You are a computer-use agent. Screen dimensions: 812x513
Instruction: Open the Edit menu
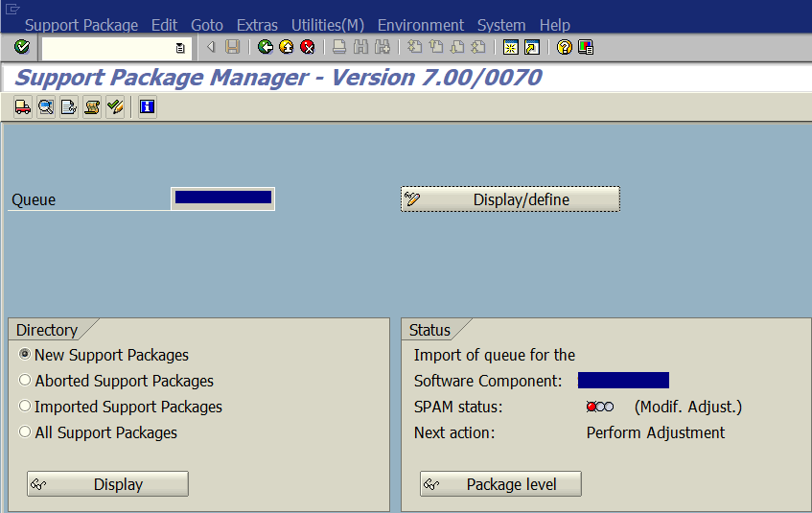tap(164, 25)
